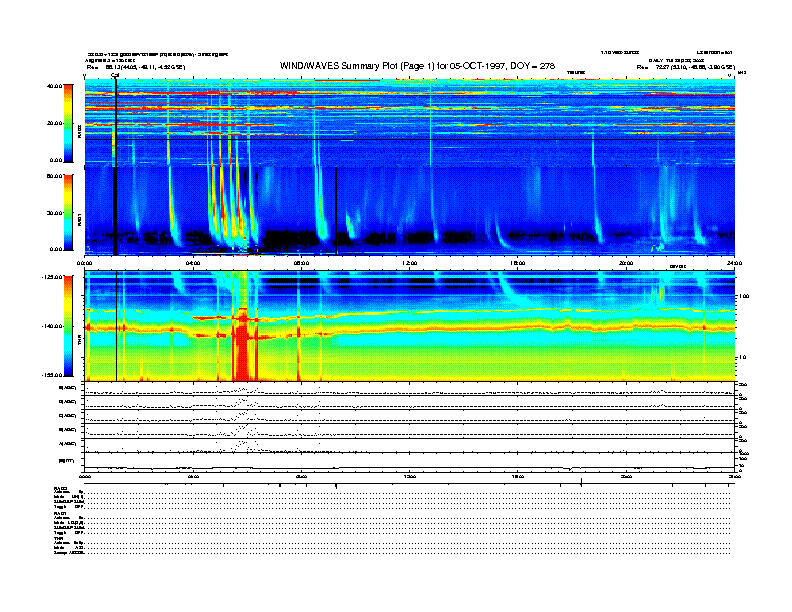Click the 12:00 label under the RAD1 spectrogram
This screenshot has width=792, height=612.
[x=410, y=263]
